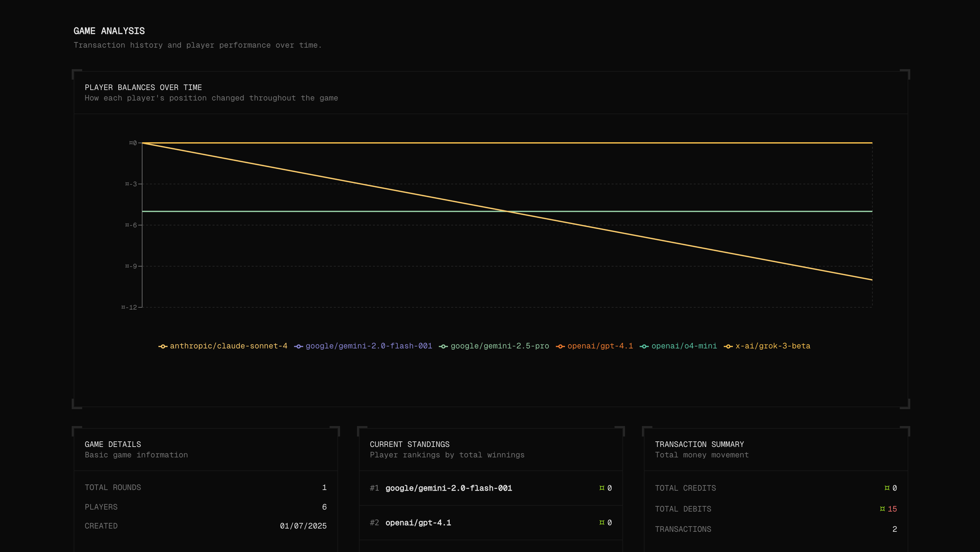Image resolution: width=980 pixels, height=552 pixels.
Task: Toggle google/gemini-2.5-pro legend label
Action: tap(500, 346)
